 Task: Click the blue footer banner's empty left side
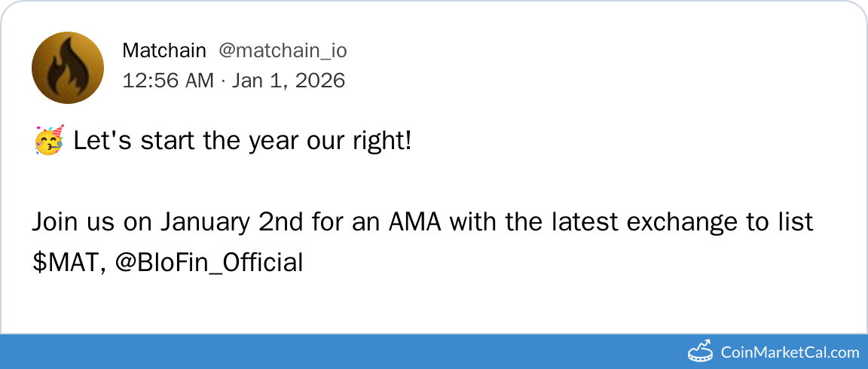[226, 352]
